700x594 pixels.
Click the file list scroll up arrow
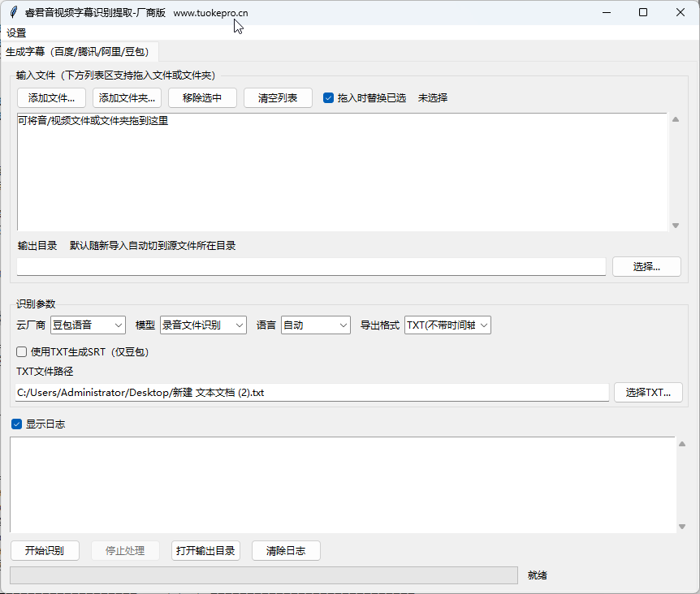click(676, 119)
